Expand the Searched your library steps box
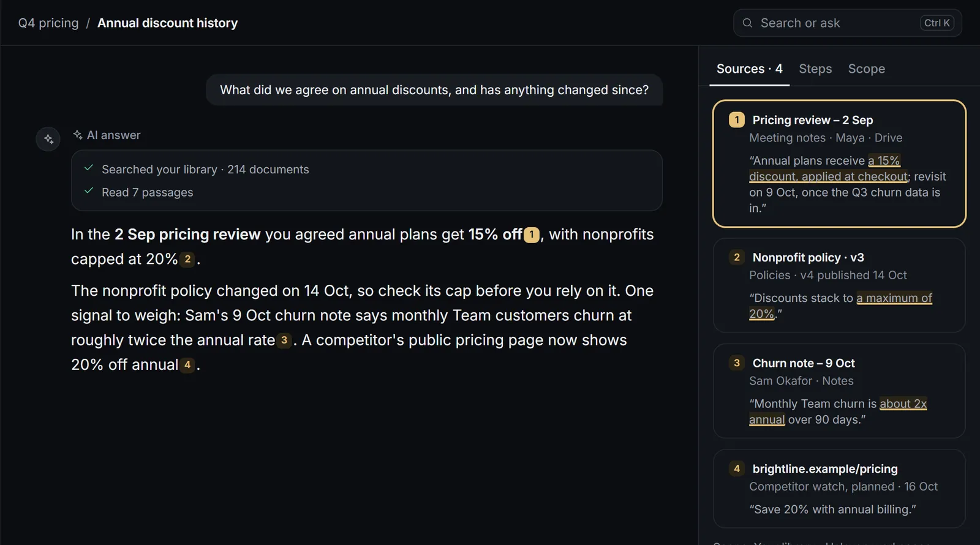980x545 pixels. pos(366,181)
